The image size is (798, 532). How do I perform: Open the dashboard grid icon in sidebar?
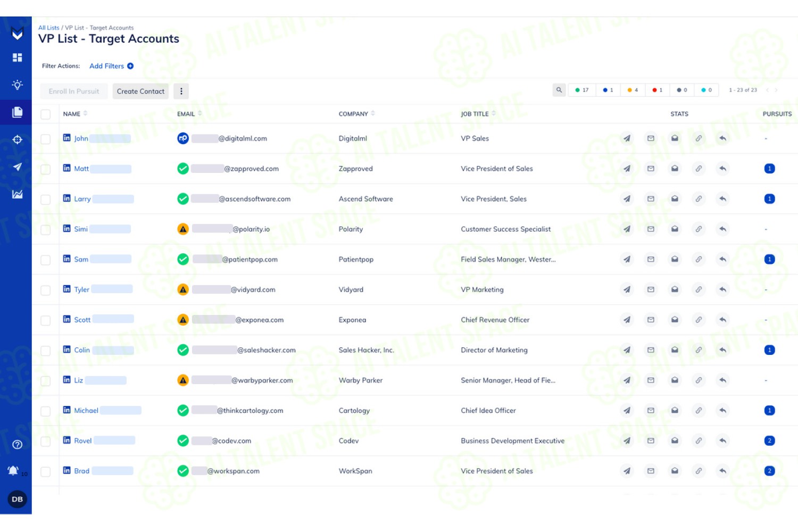(17, 57)
